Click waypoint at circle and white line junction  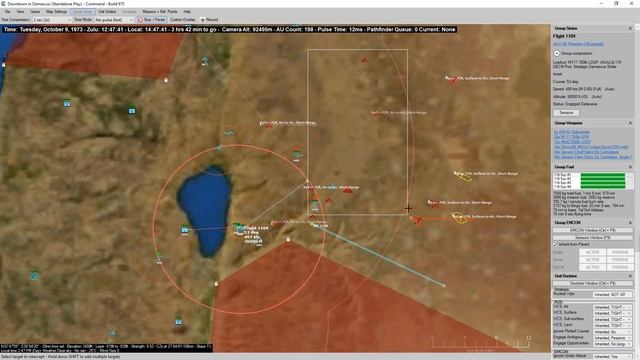[x=307, y=181]
